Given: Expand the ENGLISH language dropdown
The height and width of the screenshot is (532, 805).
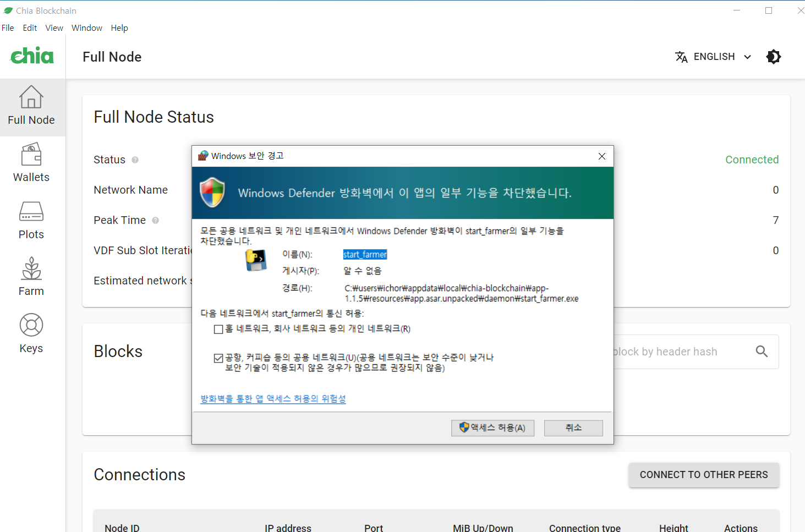Looking at the screenshot, I should 713,57.
